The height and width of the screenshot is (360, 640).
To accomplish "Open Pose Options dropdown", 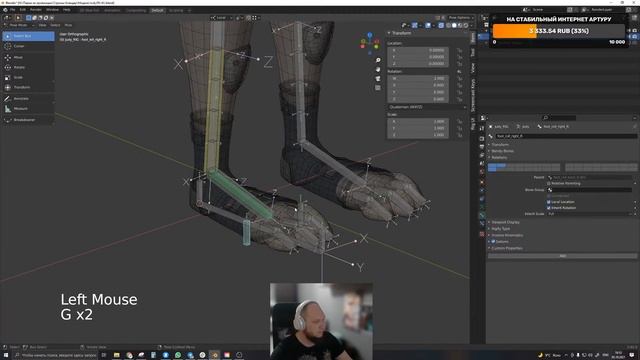I will (x=460, y=18).
